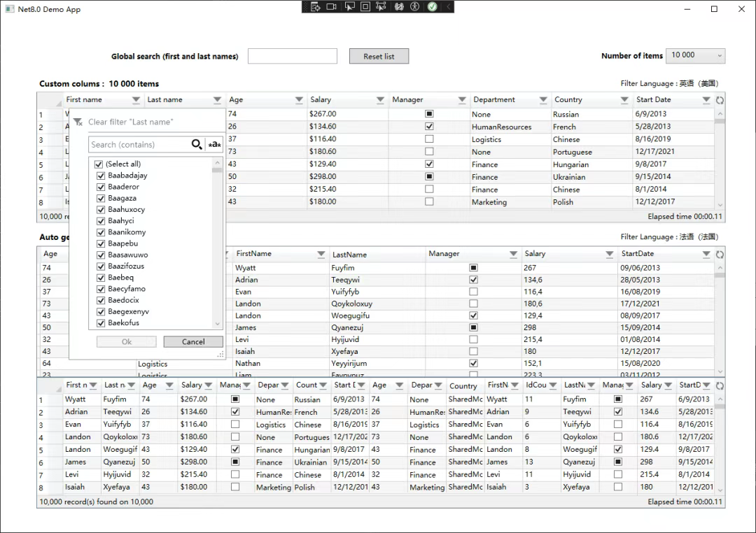Toggle the (Select all) checkbox in the filter list
The width and height of the screenshot is (756, 533).
[x=100, y=163]
